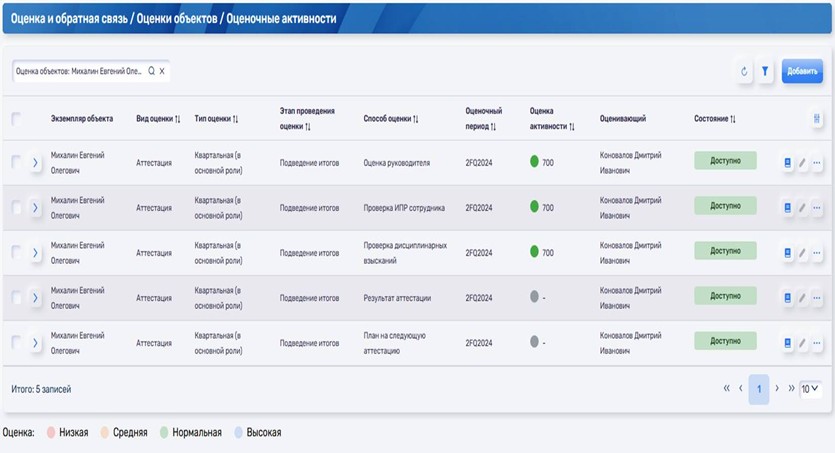
Task: Open column settings icon in table header
Action: point(817,119)
